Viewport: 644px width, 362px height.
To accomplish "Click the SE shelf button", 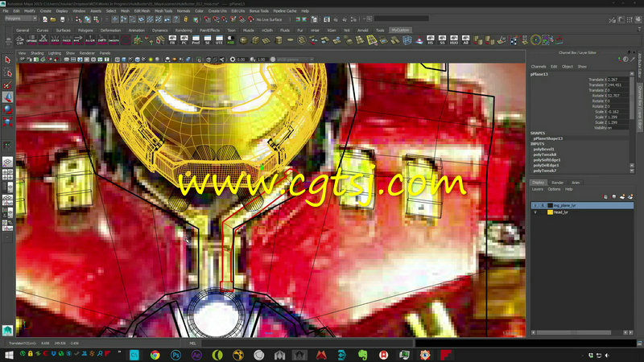I will (x=208, y=40).
